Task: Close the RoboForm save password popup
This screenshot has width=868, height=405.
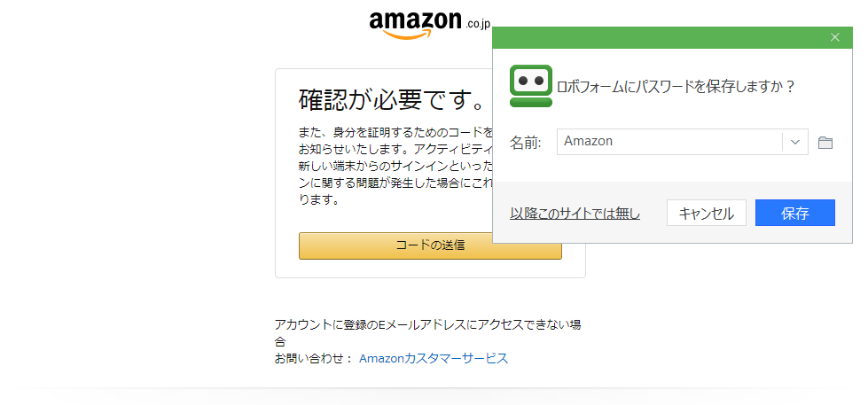Action: tap(834, 37)
